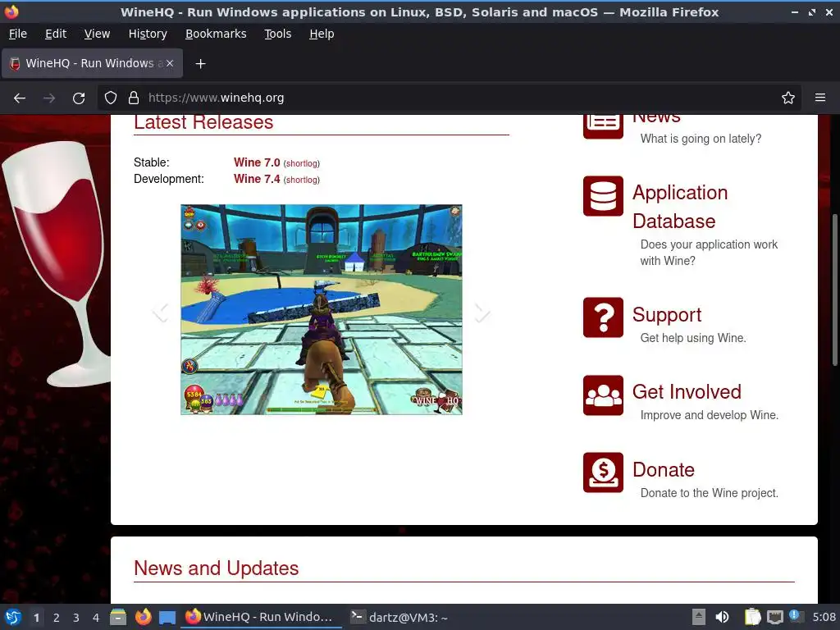
Task: Click the show desktop taskbar icon
Action: click(x=167, y=617)
